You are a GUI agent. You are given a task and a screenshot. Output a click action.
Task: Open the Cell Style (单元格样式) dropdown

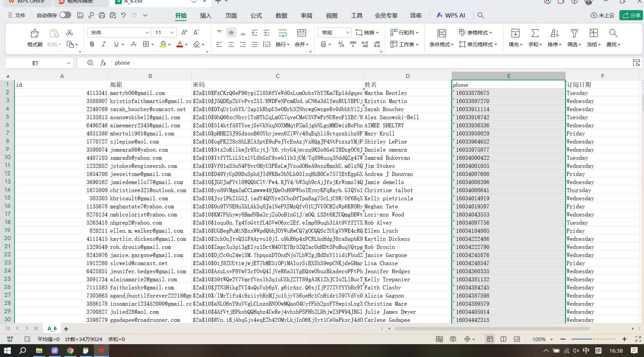[x=478, y=44]
